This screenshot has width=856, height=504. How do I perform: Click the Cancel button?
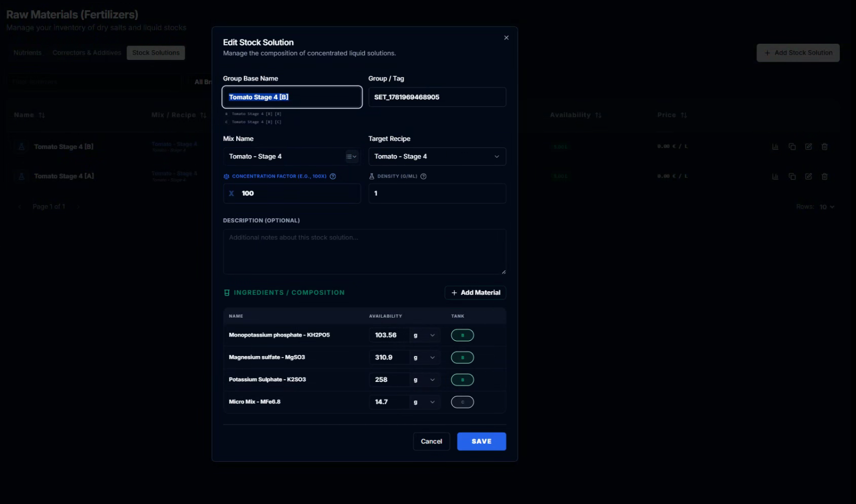[431, 441]
